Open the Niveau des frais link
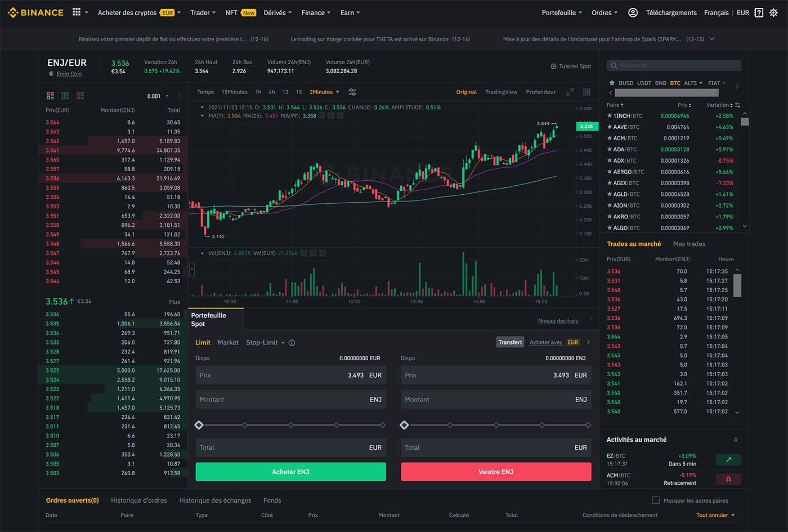Image resolution: width=788 pixels, height=532 pixels. (x=558, y=321)
